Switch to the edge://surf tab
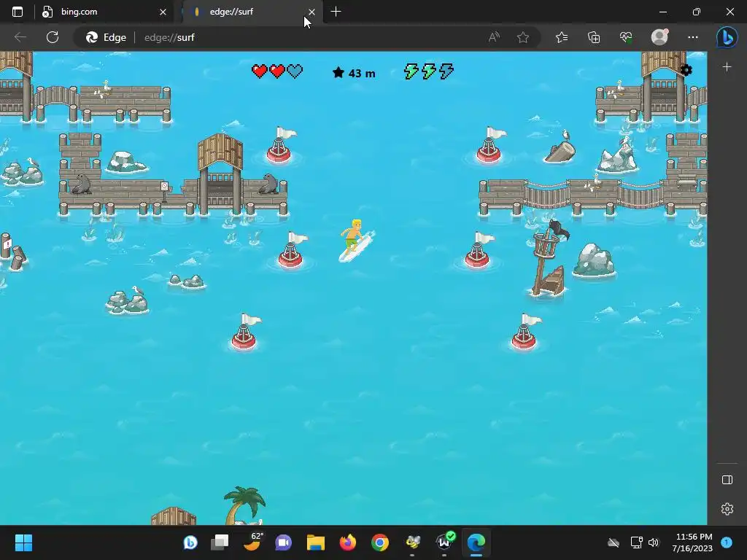The height and width of the screenshot is (560, 747). 251,12
